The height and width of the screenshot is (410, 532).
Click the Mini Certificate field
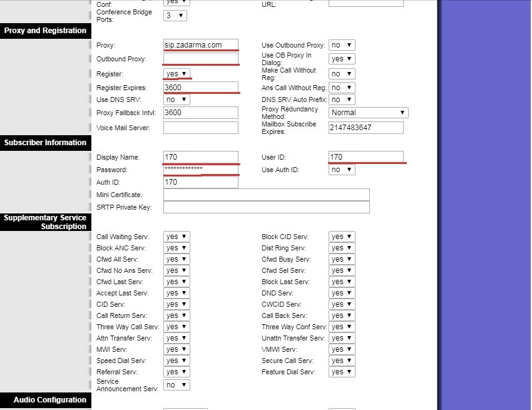tap(267, 195)
